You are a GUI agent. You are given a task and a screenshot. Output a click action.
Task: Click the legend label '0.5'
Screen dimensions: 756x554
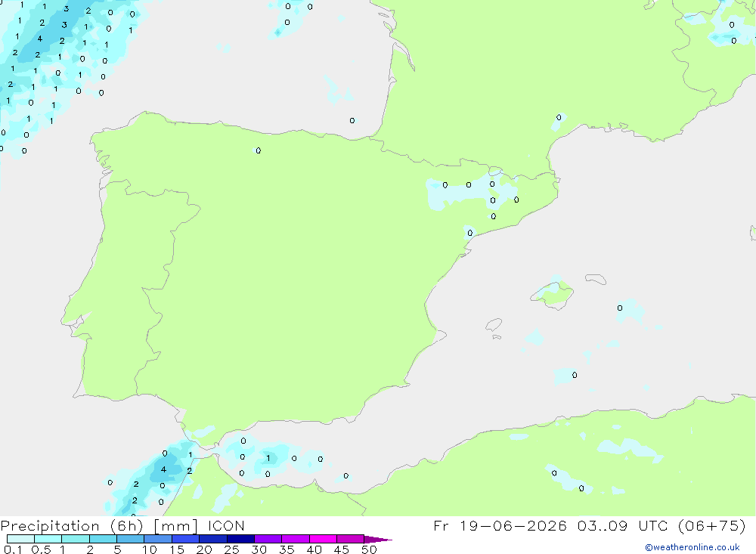tap(41, 549)
